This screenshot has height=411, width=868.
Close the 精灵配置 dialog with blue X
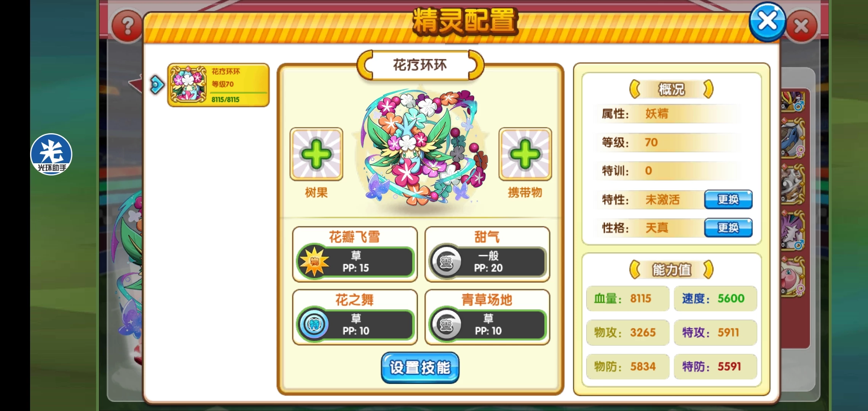tap(767, 21)
